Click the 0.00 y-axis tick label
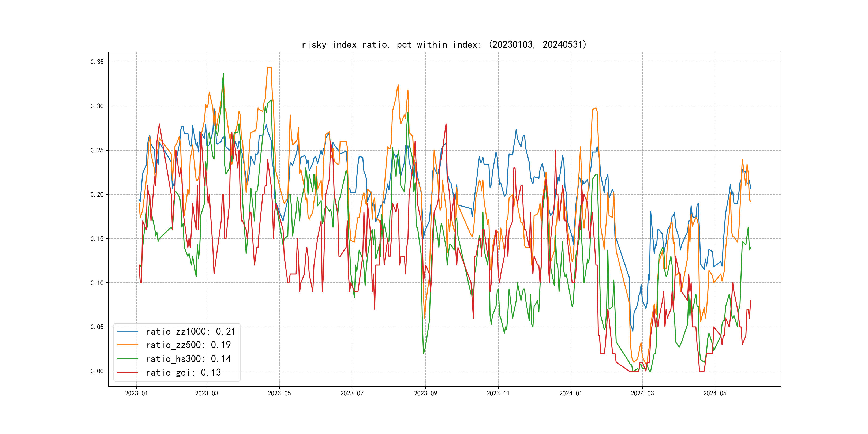Screen dimensions: 868x434 [x=97, y=371]
